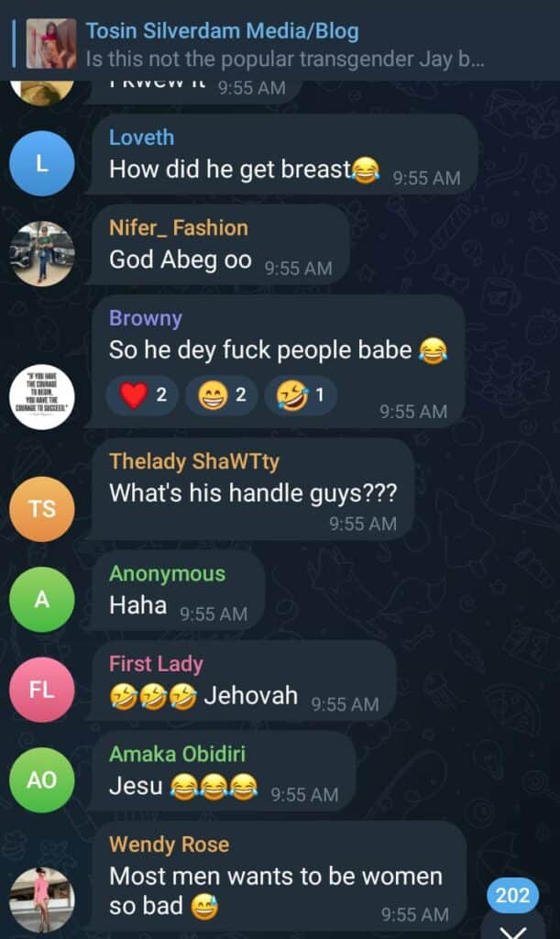Screen dimensions: 560x939
Task: Tap the 202 unread messages badge
Action: (512, 895)
